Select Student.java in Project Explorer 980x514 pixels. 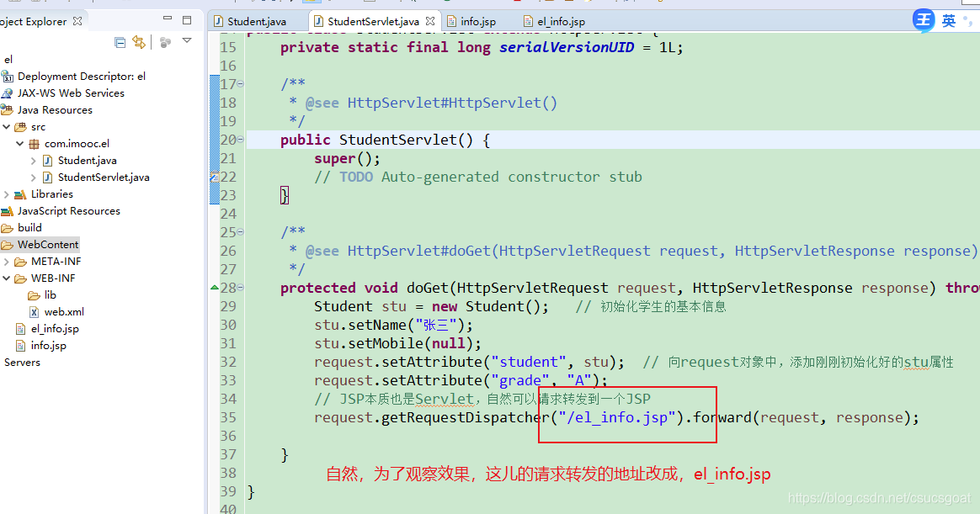point(87,161)
